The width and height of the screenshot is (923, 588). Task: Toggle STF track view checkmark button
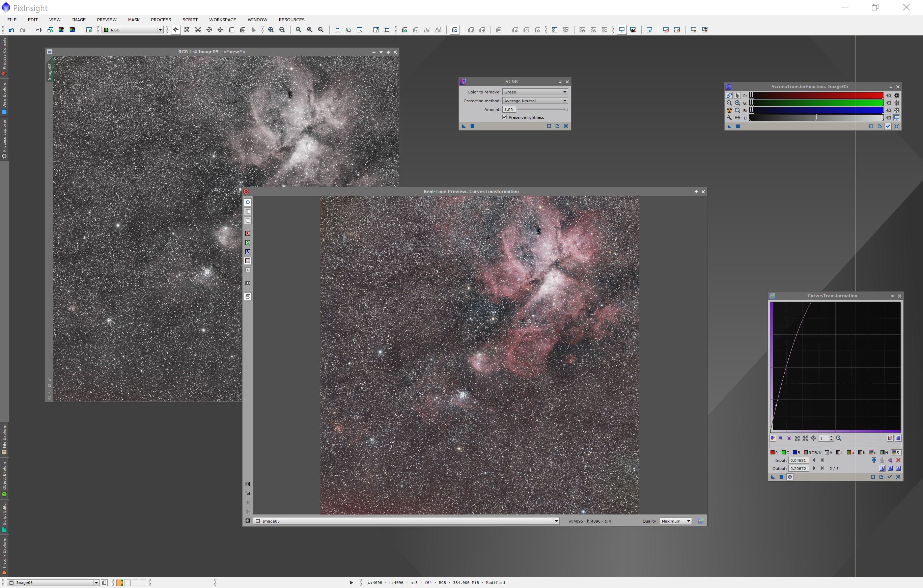tap(888, 127)
